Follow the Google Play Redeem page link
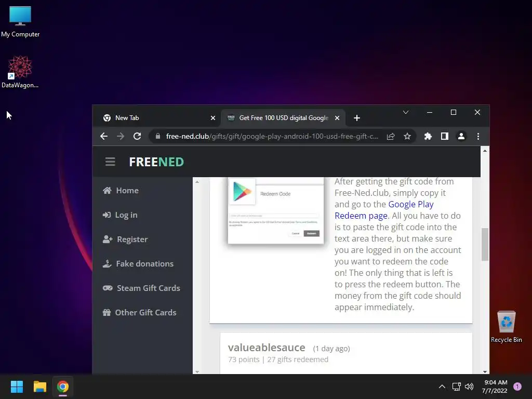 pos(384,210)
